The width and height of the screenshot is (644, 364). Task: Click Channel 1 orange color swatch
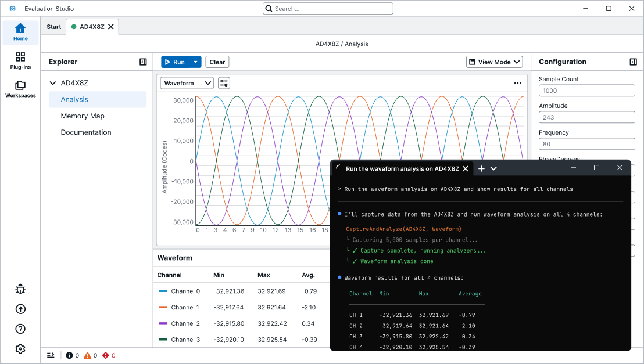pyautogui.click(x=163, y=307)
